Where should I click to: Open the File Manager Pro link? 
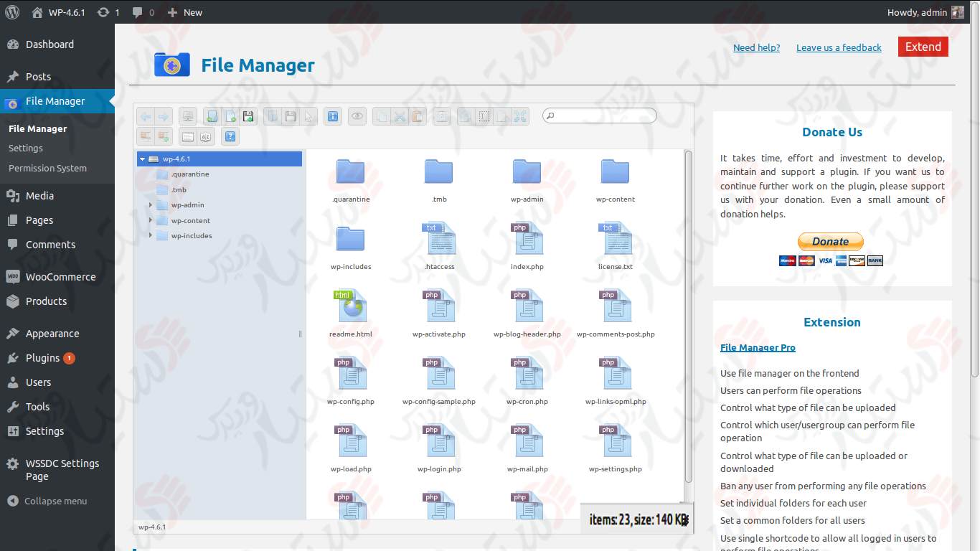point(758,347)
